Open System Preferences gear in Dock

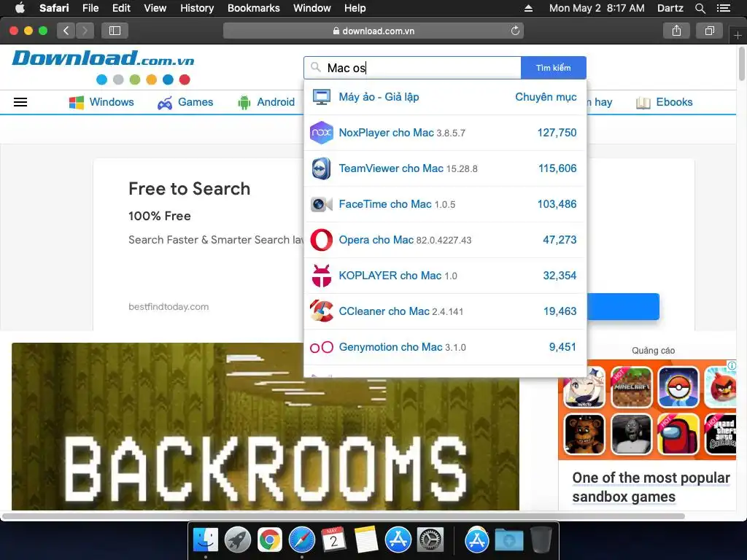[x=430, y=540]
